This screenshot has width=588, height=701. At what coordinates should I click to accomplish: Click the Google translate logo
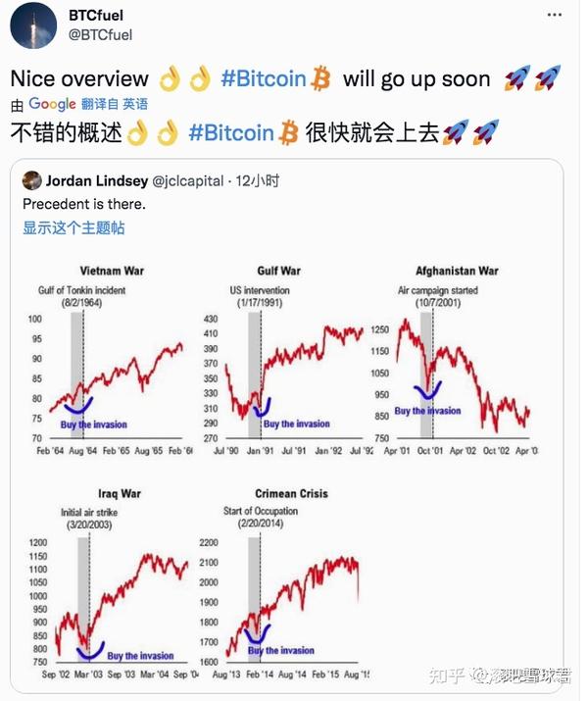point(52,104)
